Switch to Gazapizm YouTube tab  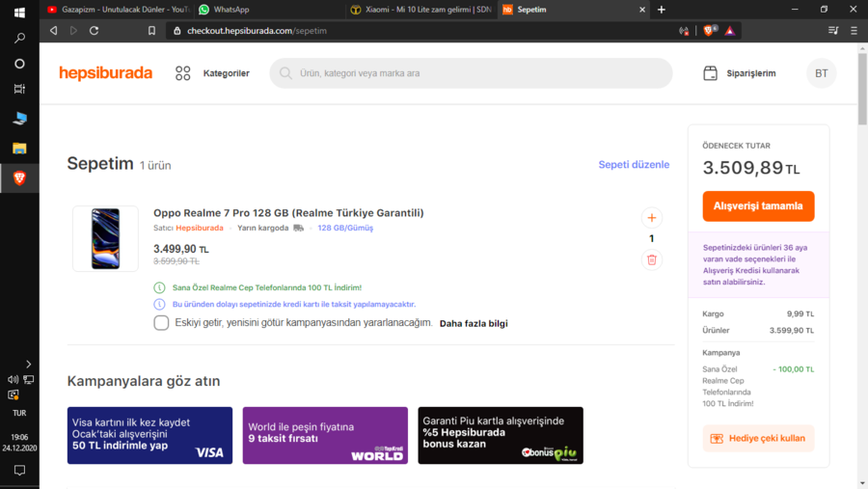(118, 10)
